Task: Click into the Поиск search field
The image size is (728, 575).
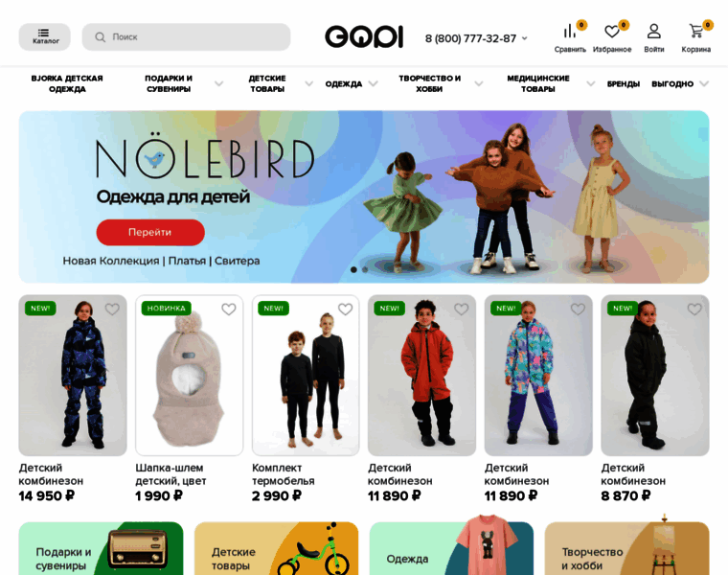Action: (x=186, y=36)
